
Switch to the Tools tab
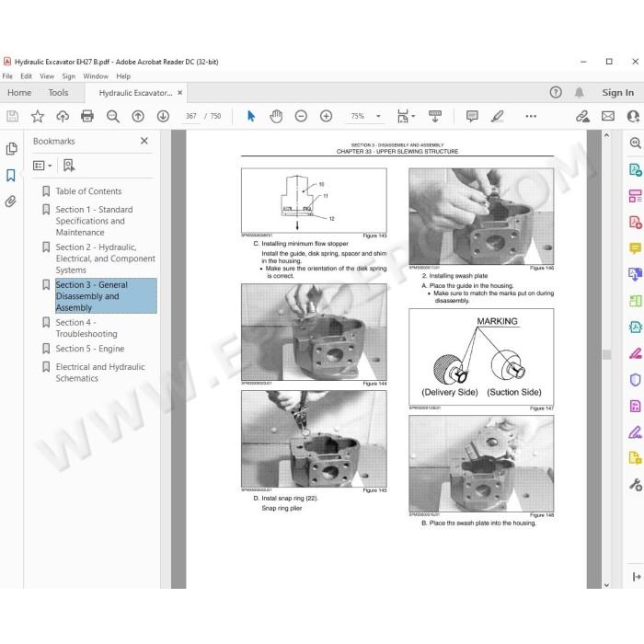point(58,93)
